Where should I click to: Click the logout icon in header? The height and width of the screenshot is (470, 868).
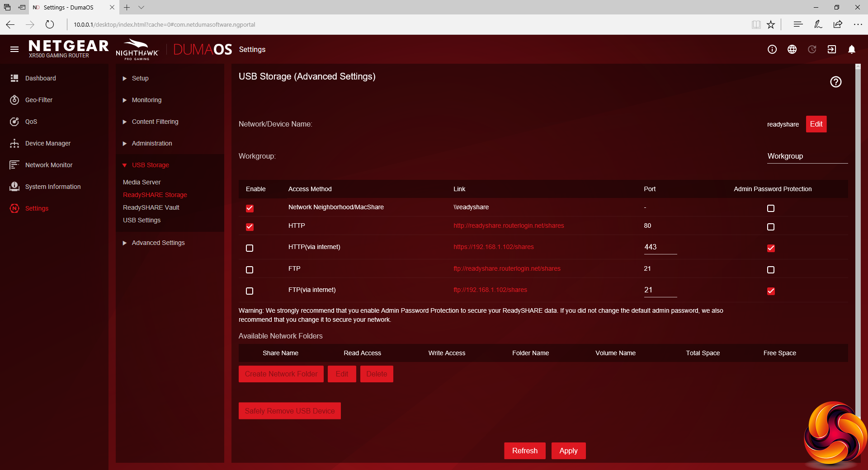[x=831, y=49]
